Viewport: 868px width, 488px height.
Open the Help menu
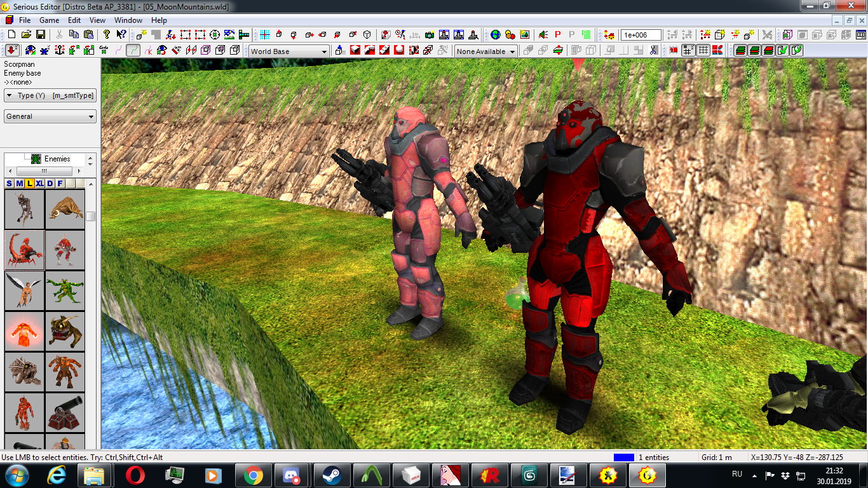coord(159,20)
